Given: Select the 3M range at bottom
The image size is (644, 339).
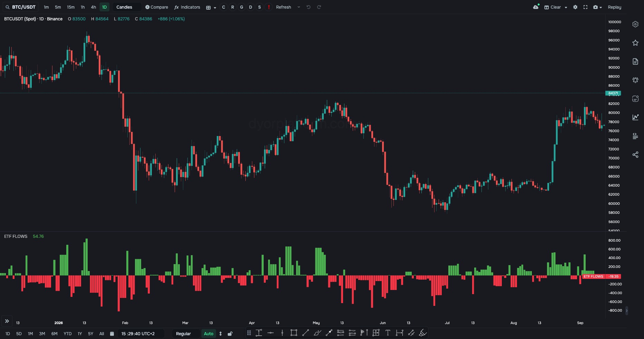Looking at the screenshot, I should click(42, 333).
